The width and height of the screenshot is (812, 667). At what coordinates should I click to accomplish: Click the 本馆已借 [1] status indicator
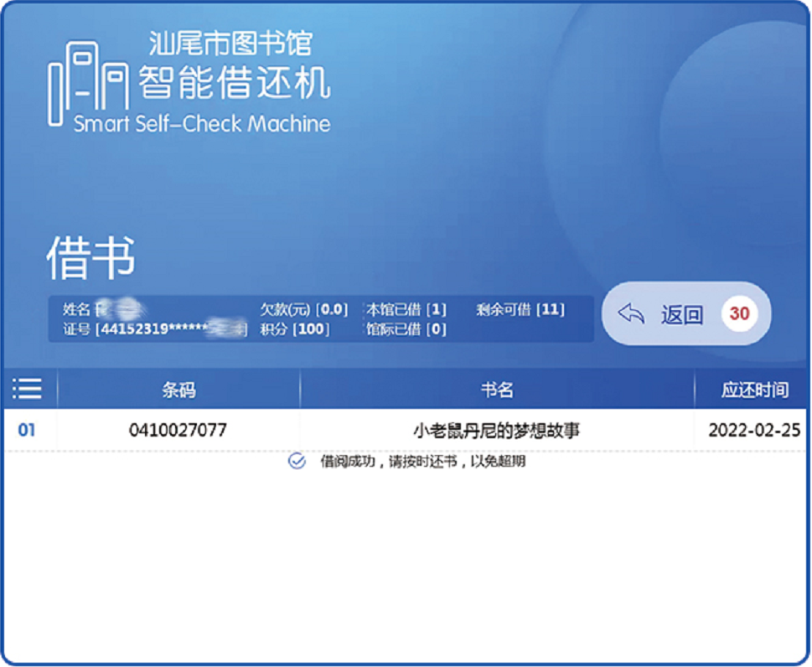[x=408, y=309]
